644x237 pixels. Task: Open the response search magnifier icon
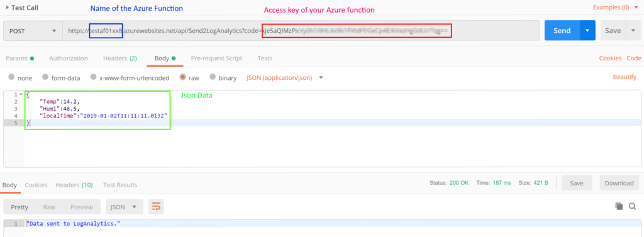(x=633, y=206)
